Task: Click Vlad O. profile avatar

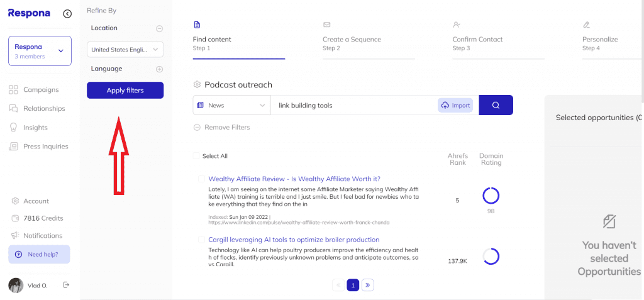Action: click(16, 285)
